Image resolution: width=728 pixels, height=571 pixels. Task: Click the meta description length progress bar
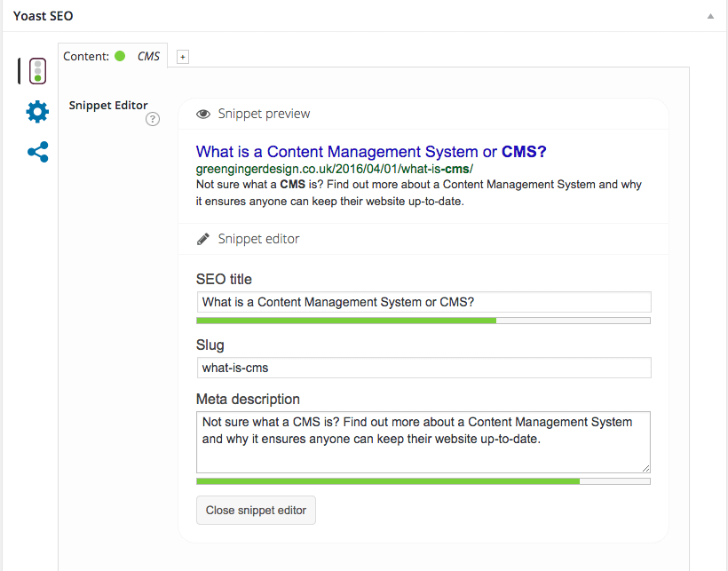(423, 481)
